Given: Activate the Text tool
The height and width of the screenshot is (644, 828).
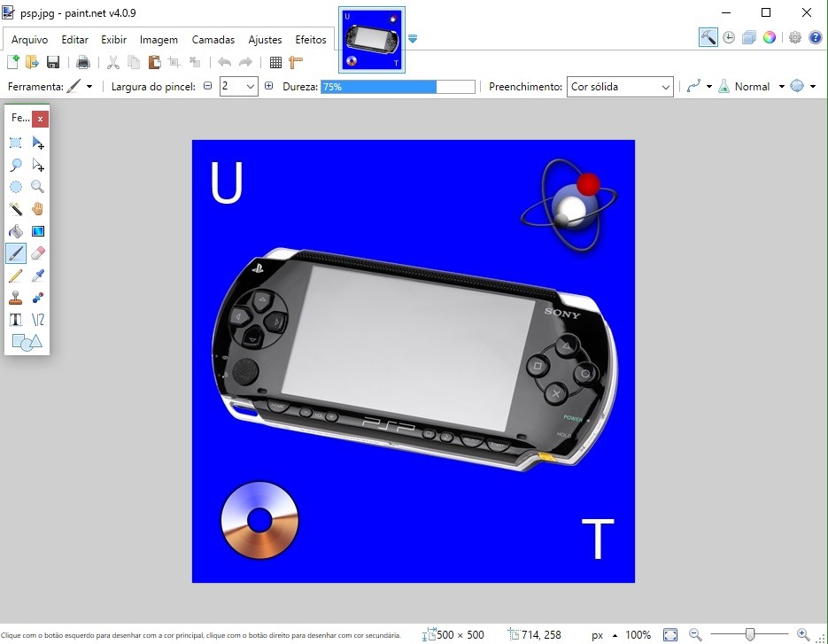Looking at the screenshot, I should point(15,319).
